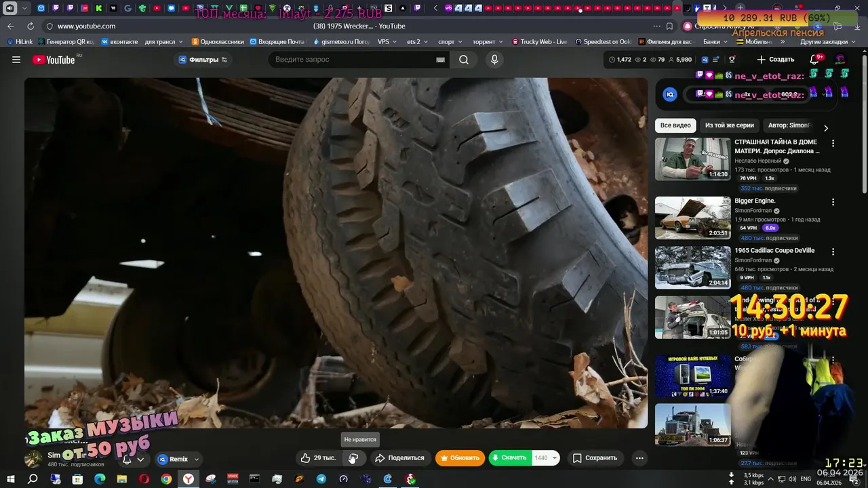Switch to Yandex Browser in taskbar
The height and width of the screenshot is (488, 868).
(189, 479)
